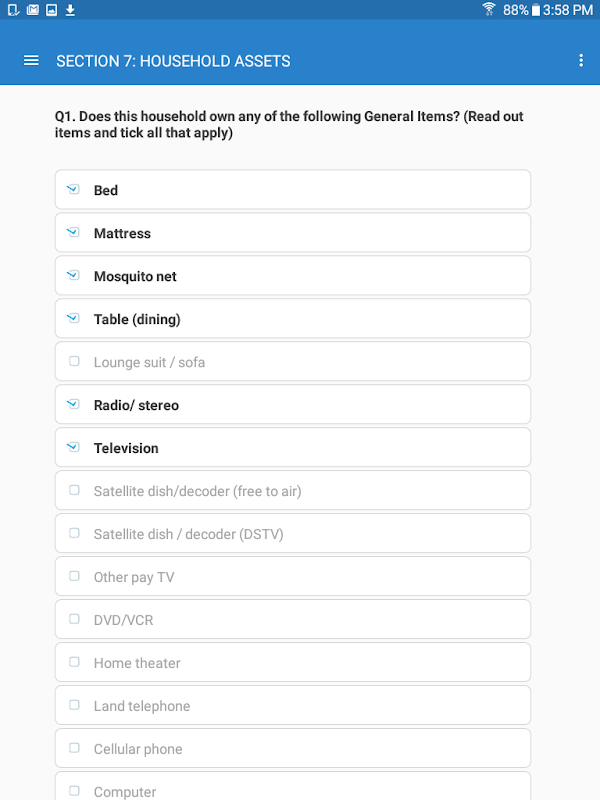600x800 pixels.
Task: Check Satellite dish/decoder (free to air)
Action: (x=74, y=491)
